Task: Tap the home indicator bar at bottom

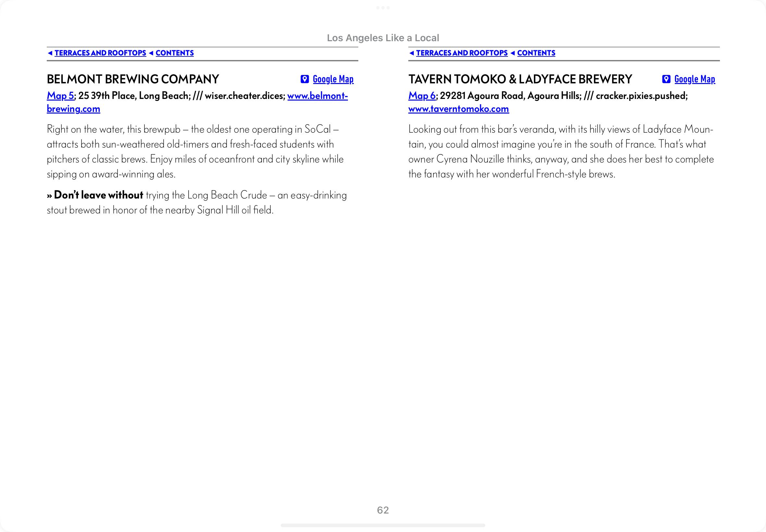Action: 383,525
